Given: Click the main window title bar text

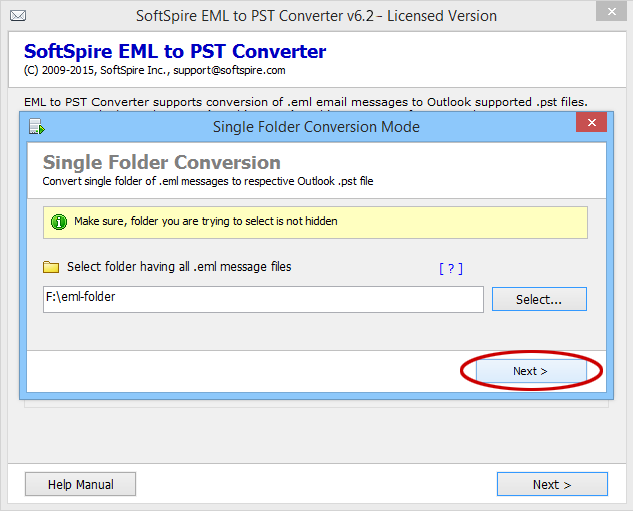Looking at the screenshot, I should (x=316, y=16).
